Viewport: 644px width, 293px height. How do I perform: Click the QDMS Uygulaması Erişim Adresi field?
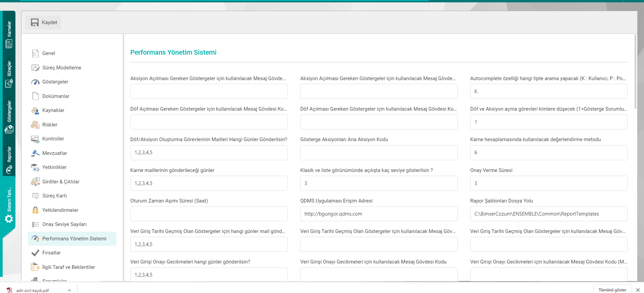coord(379,214)
